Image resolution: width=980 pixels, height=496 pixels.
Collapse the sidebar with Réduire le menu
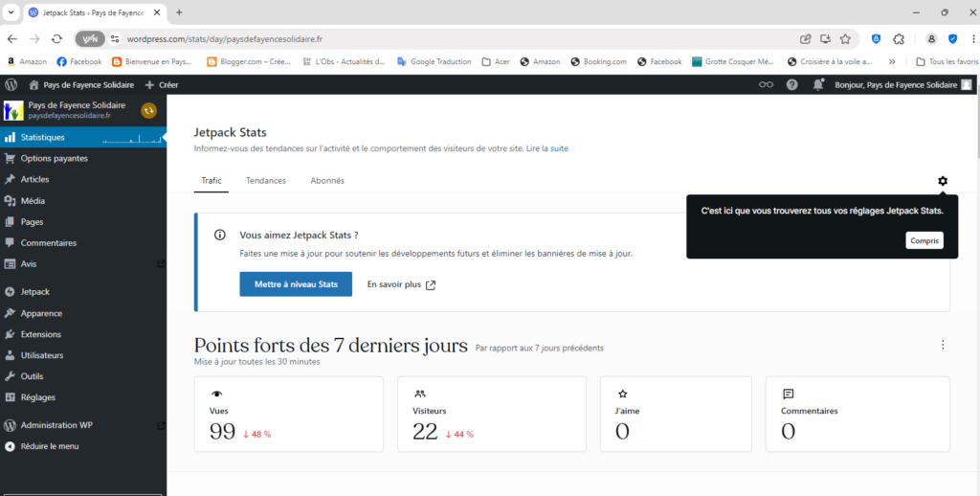49,446
